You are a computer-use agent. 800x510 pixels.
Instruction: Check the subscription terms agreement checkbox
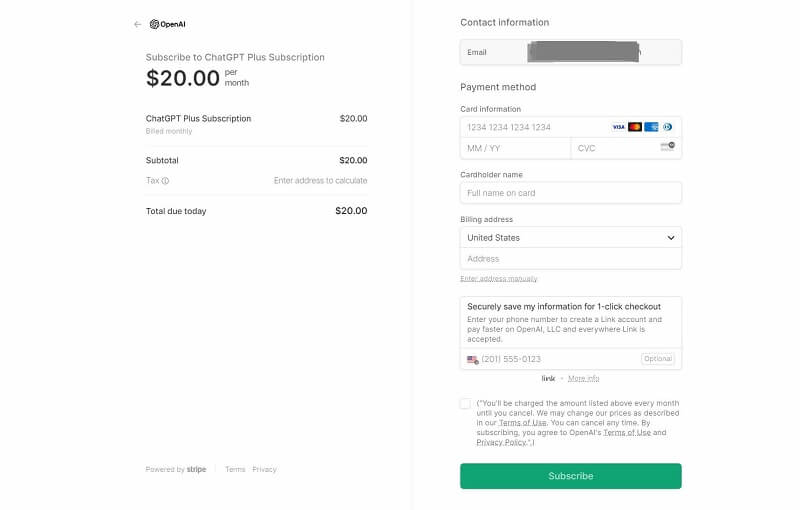(x=465, y=404)
